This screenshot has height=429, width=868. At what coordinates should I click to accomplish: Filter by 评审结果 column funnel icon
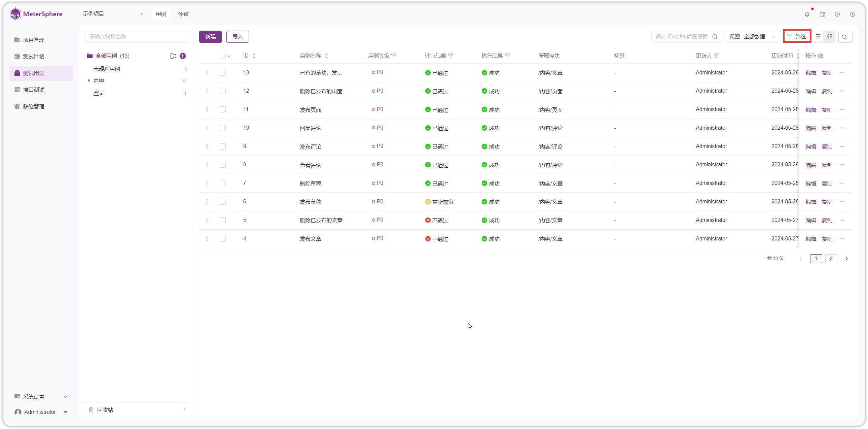(x=450, y=56)
